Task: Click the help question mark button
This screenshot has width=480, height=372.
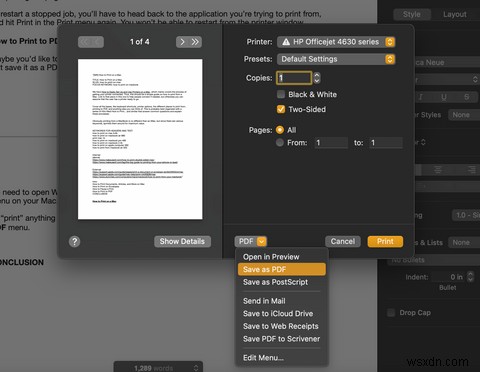Action: 75,241
